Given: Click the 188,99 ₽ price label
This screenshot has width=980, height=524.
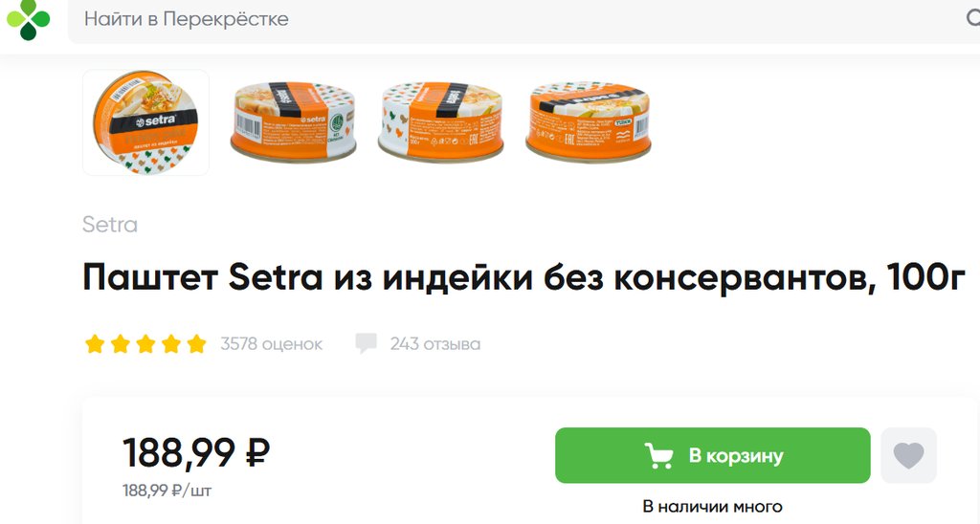Looking at the screenshot, I should coord(196,453).
